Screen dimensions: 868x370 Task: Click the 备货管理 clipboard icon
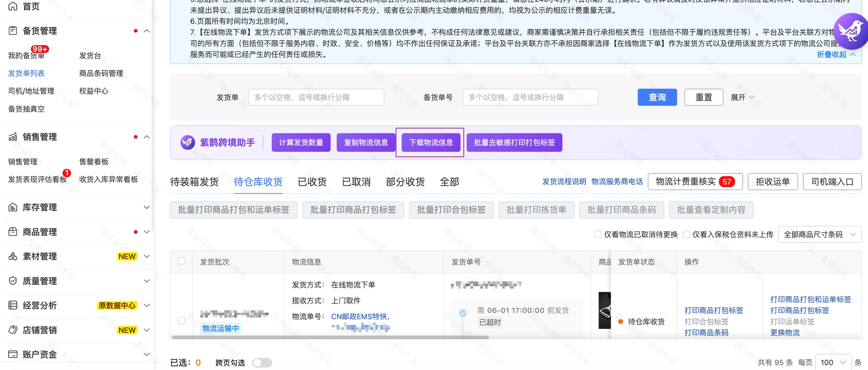click(13, 31)
